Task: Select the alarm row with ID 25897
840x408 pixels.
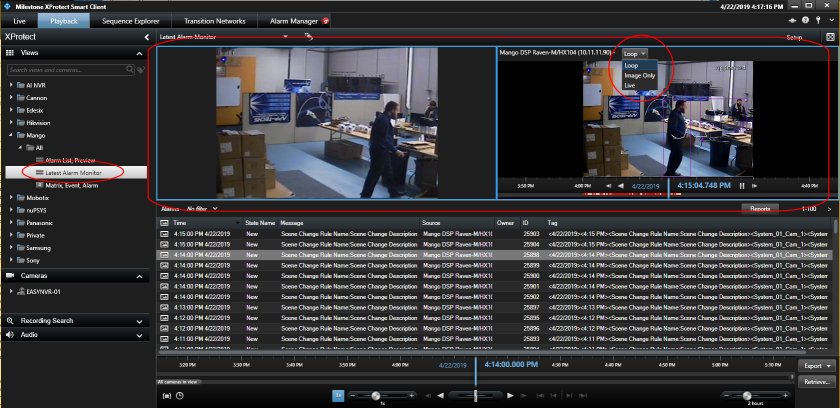Action: tap(495, 307)
